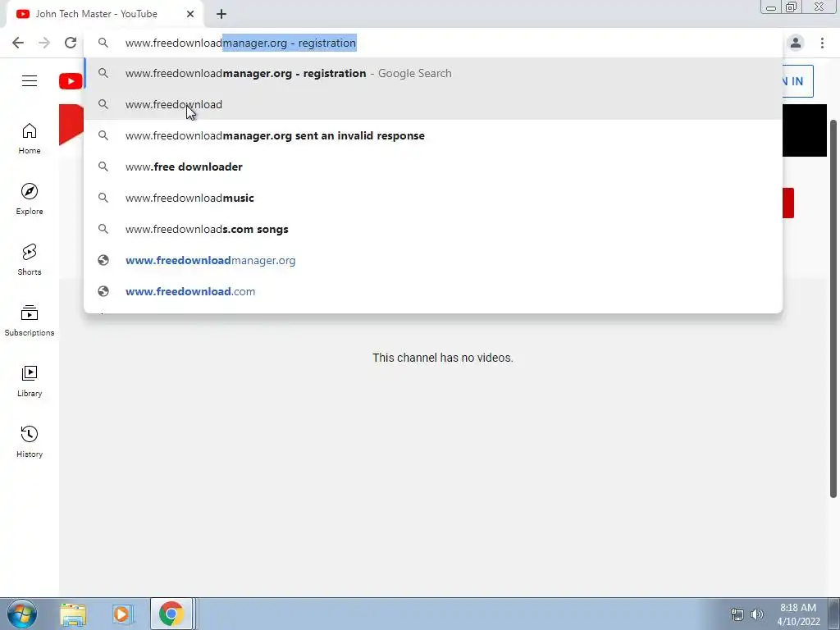Go back using browser back arrow
This screenshot has width=840, height=630.
point(18,43)
